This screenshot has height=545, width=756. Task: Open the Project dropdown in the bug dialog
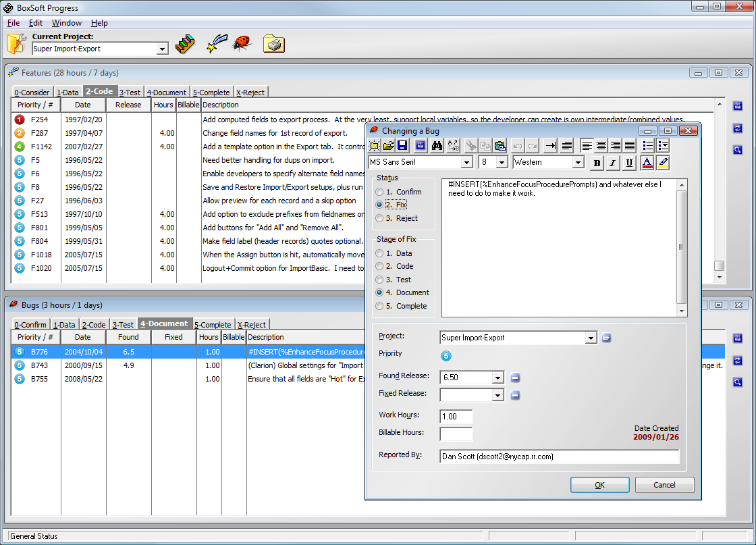(591, 338)
